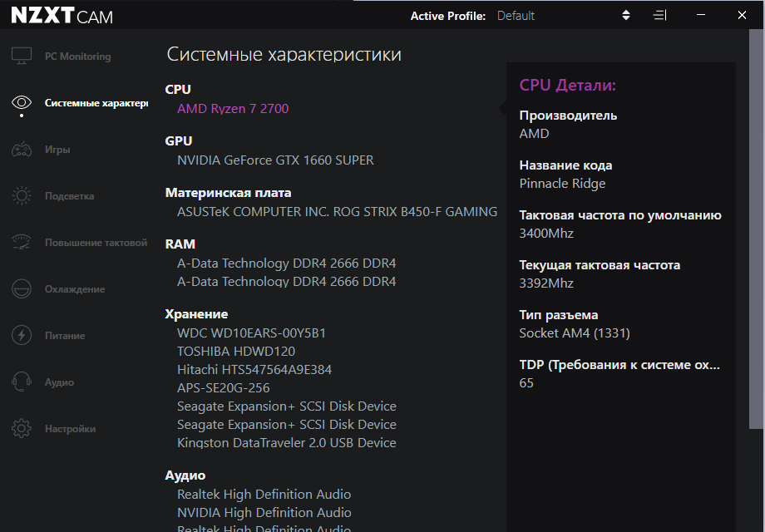Screen dimensions: 765x532
Task: Open the sun icon for Подсветка
Action: pos(22,196)
